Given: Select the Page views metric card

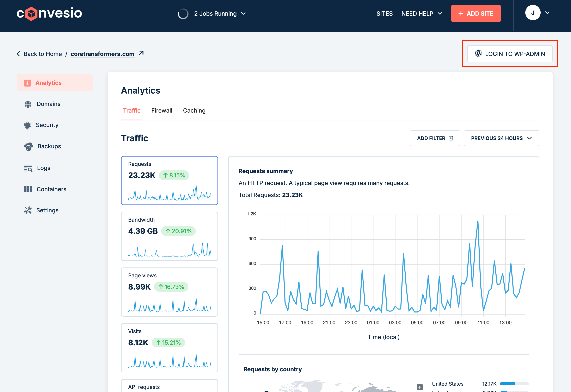Looking at the screenshot, I should click(169, 292).
